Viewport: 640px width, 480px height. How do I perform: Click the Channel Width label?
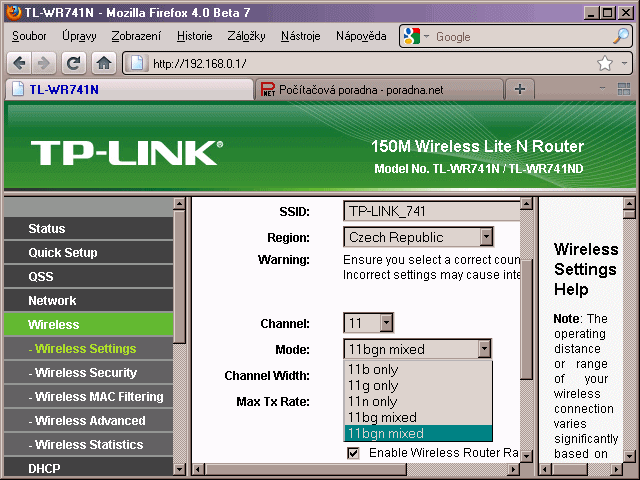pos(267,376)
